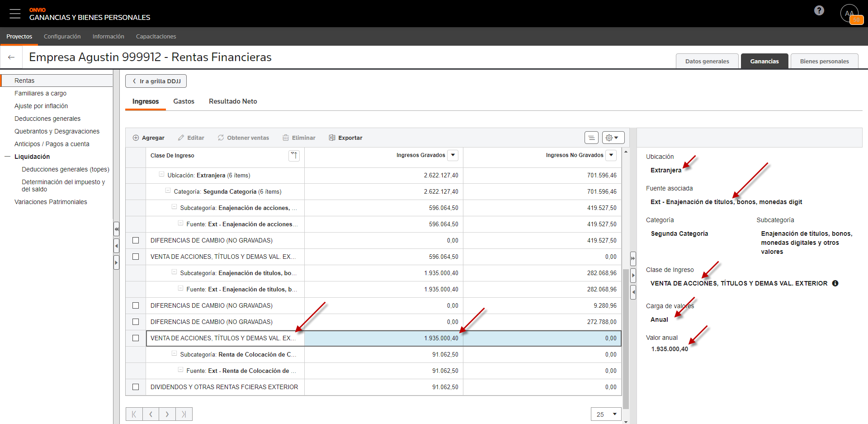
Task: Click the grid row layout icon
Action: (x=591, y=138)
